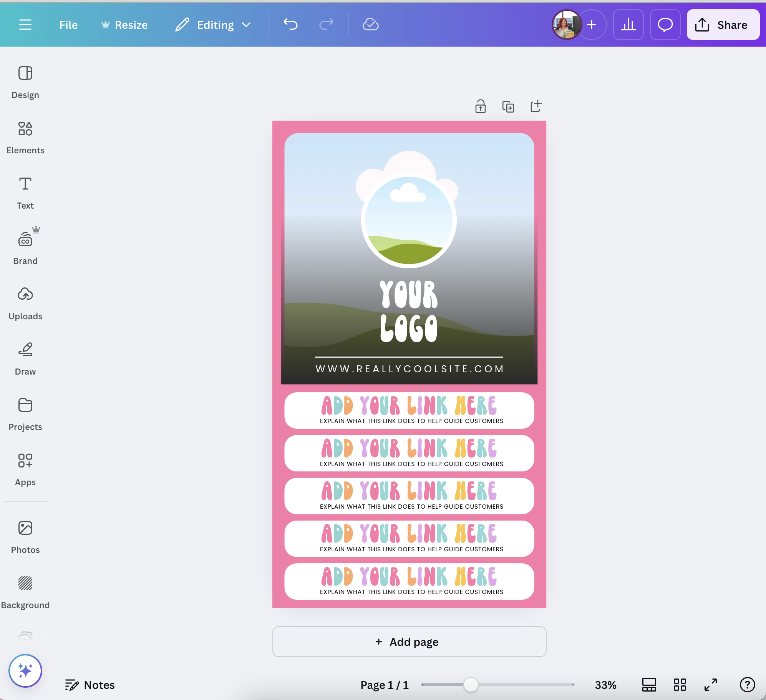Screen dimensions: 766x700
Task: Open the hamburger main menu
Action: pyautogui.click(x=25, y=25)
